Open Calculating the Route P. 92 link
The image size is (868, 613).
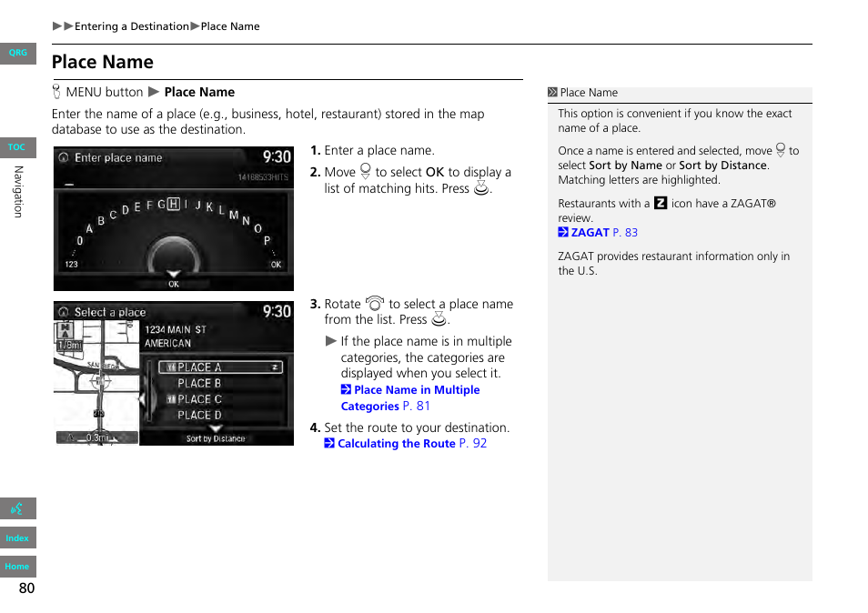(x=406, y=443)
